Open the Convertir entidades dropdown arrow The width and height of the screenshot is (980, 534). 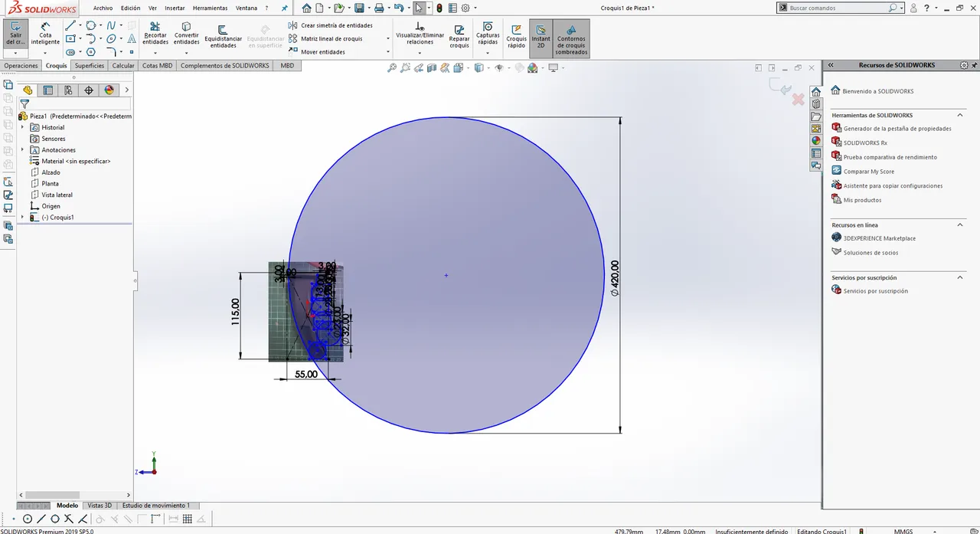(x=186, y=53)
